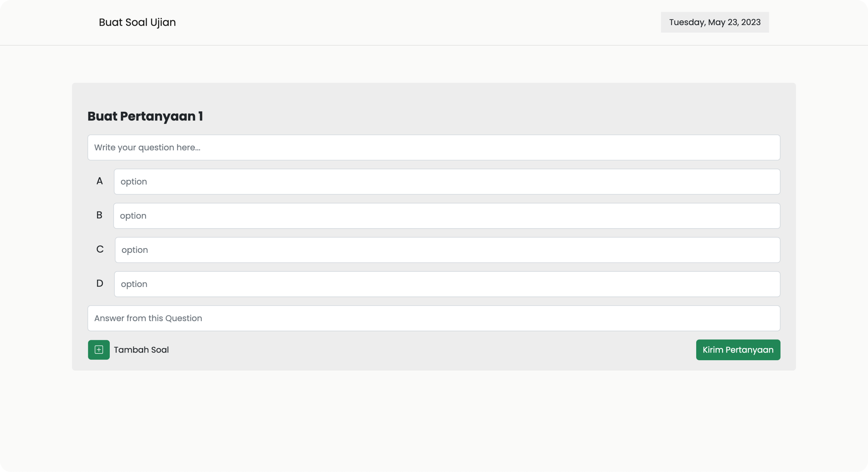Click the Tambah Soal label
The image size is (868, 472).
[141, 350]
